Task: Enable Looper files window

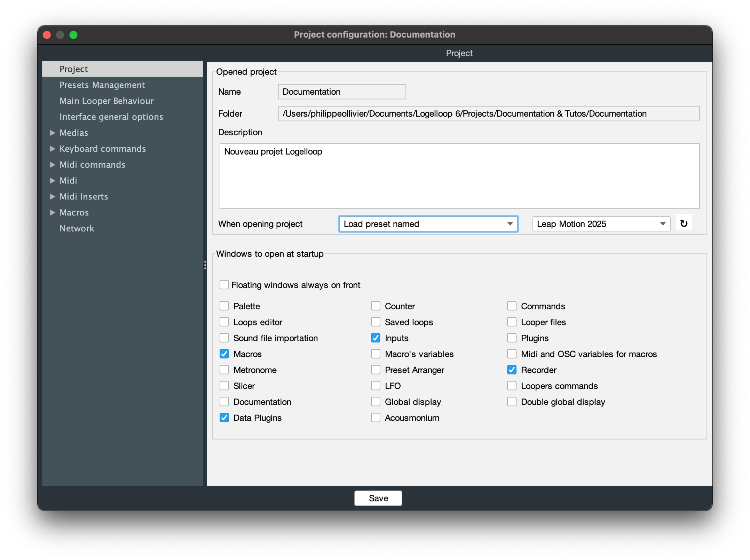Action: [x=511, y=322]
